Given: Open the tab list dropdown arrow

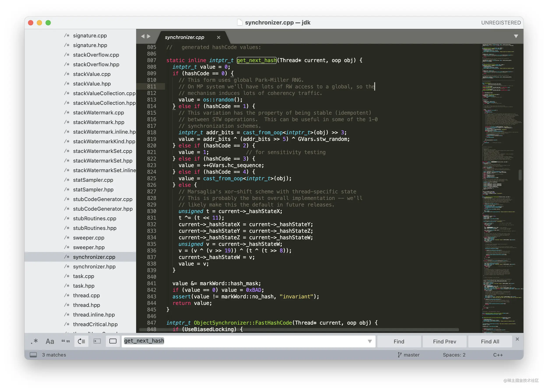Looking at the screenshot, I should click(x=516, y=36).
